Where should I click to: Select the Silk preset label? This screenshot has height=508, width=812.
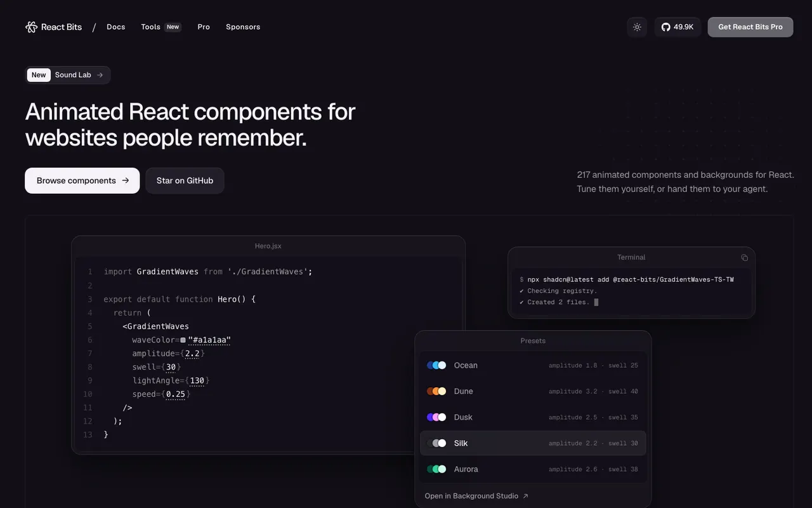461,443
